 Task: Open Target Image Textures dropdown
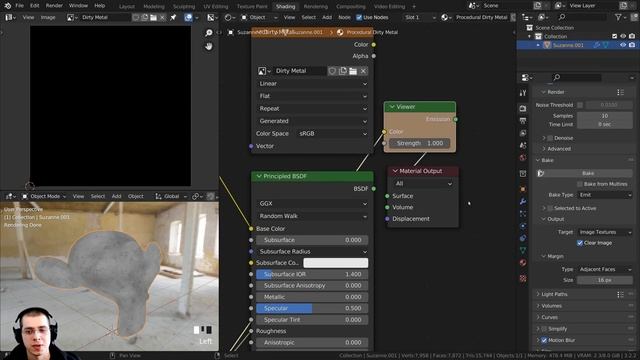click(604, 232)
